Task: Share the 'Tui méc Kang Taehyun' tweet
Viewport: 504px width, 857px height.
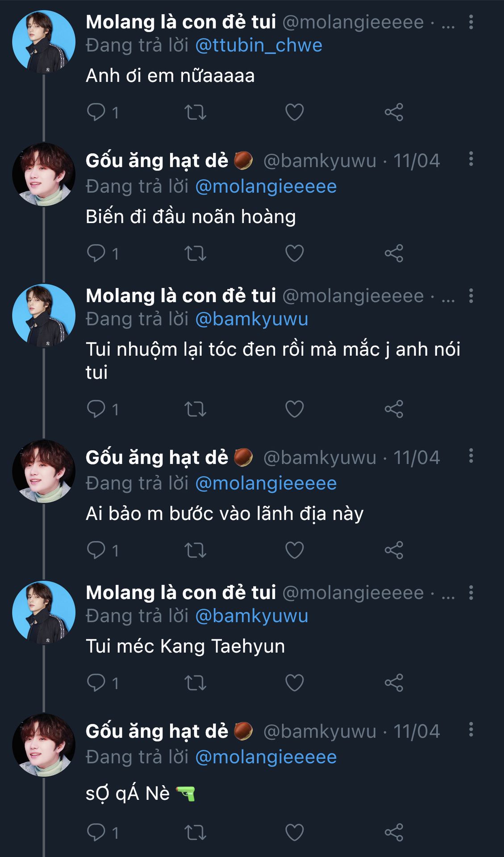Action: pos(394,682)
